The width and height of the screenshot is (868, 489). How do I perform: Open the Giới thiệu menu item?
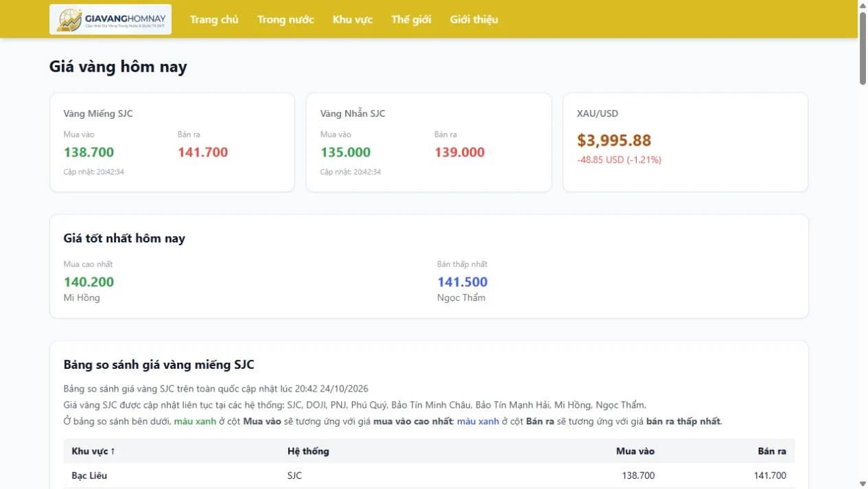pyautogui.click(x=474, y=19)
